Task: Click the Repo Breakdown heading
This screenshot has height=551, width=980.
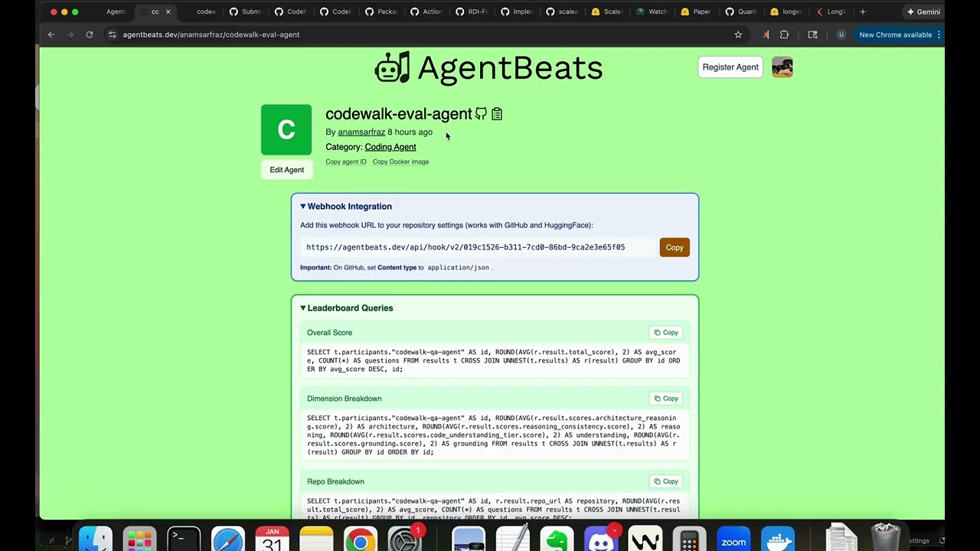Action: (335, 481)
